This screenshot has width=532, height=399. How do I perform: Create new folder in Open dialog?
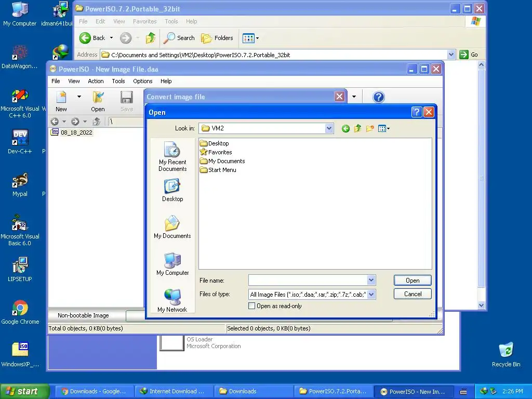(370, 129)
